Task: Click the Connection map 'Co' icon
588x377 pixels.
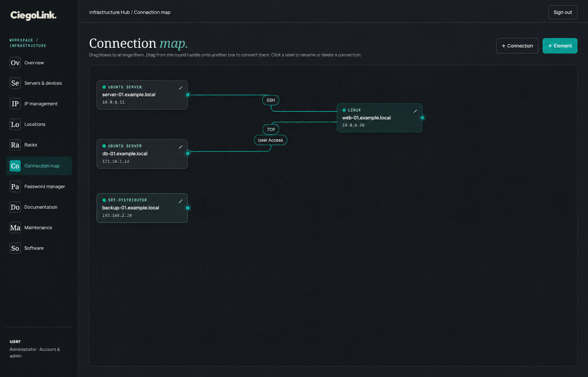Action: 15,166
